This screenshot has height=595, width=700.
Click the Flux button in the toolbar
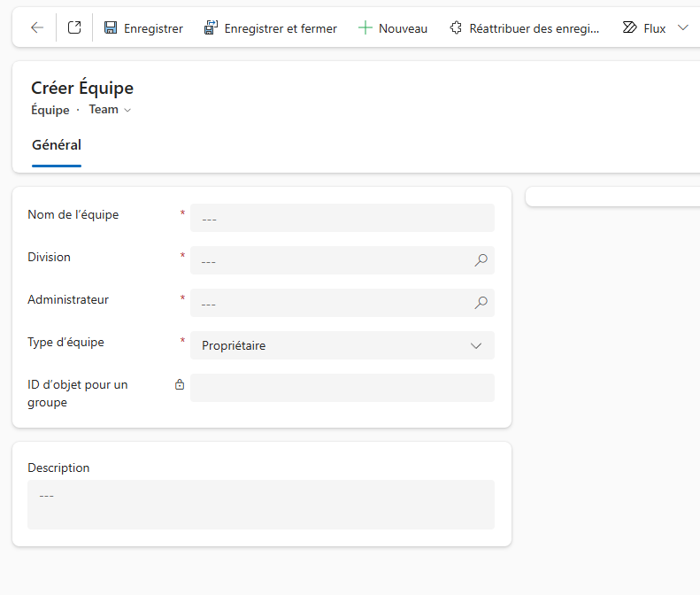coord(644,28)
